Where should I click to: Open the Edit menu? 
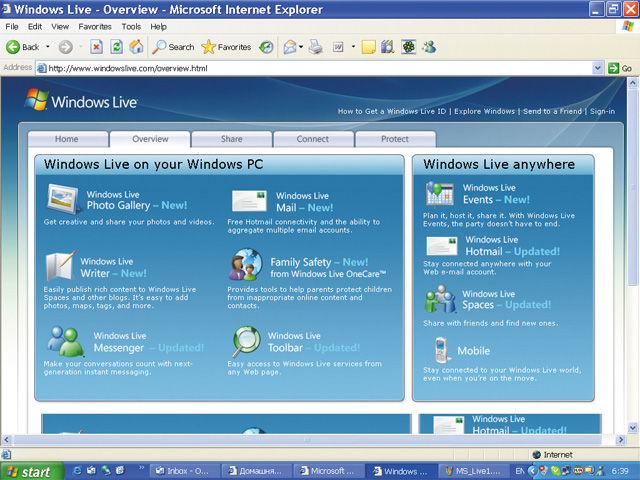click(x=35, y=27)
